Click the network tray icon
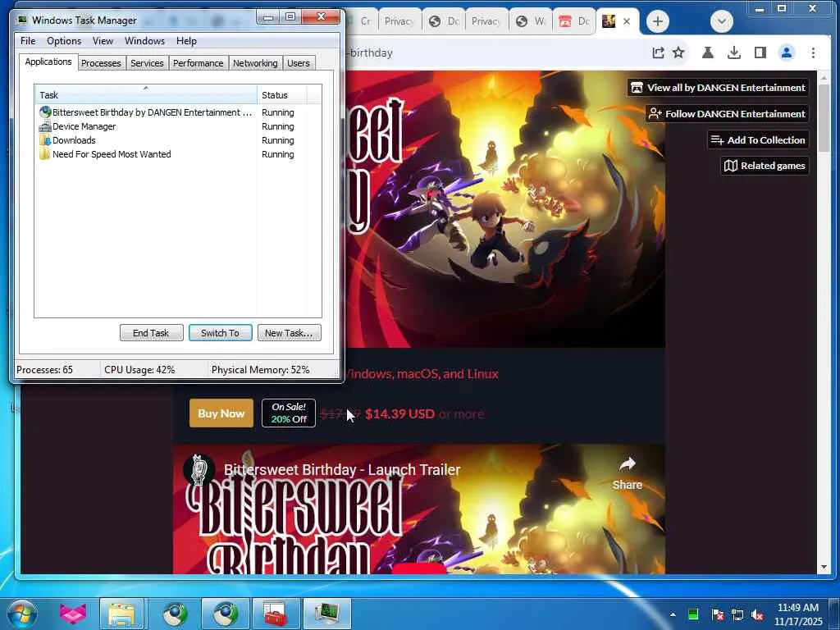 point(737,615)
